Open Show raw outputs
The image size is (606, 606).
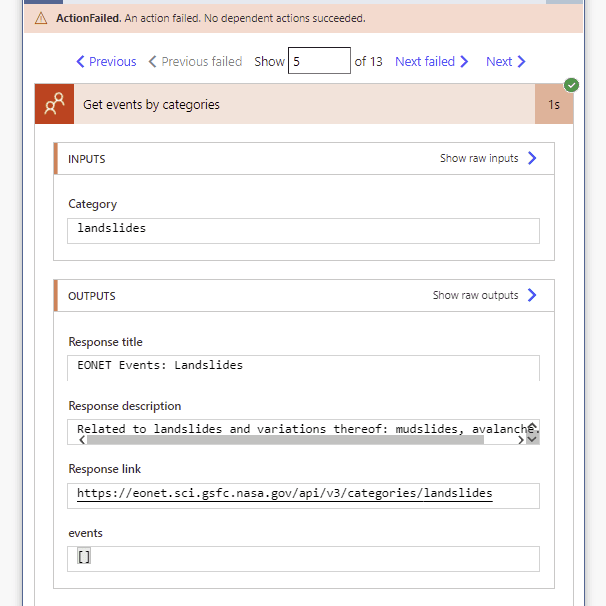[x=485, y=295]
